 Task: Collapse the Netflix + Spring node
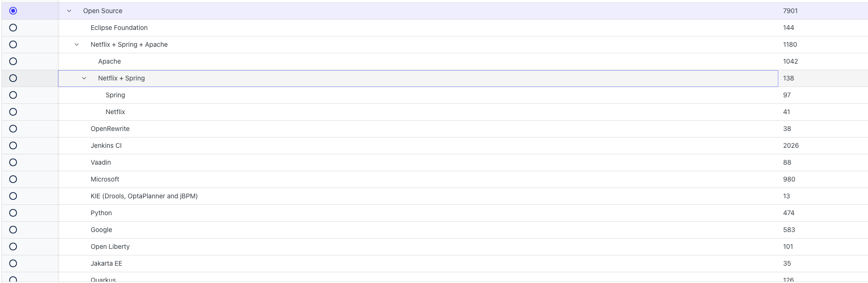pos(84,78)
